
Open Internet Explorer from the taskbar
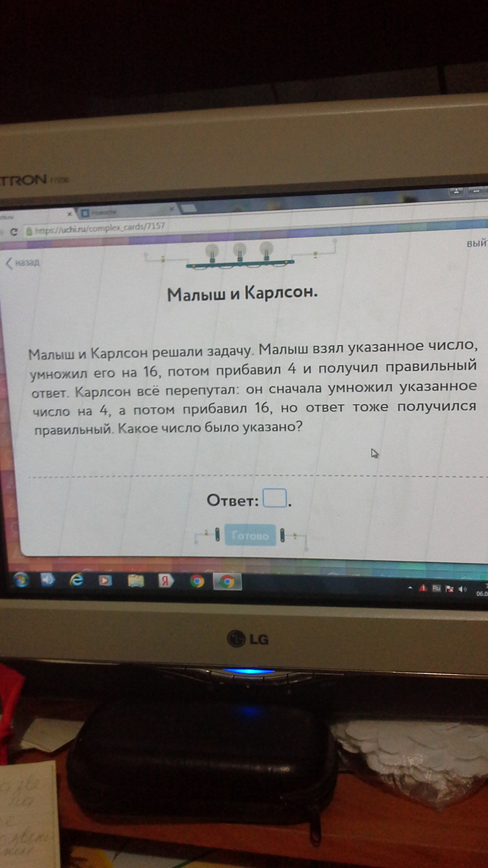(76, 580)
